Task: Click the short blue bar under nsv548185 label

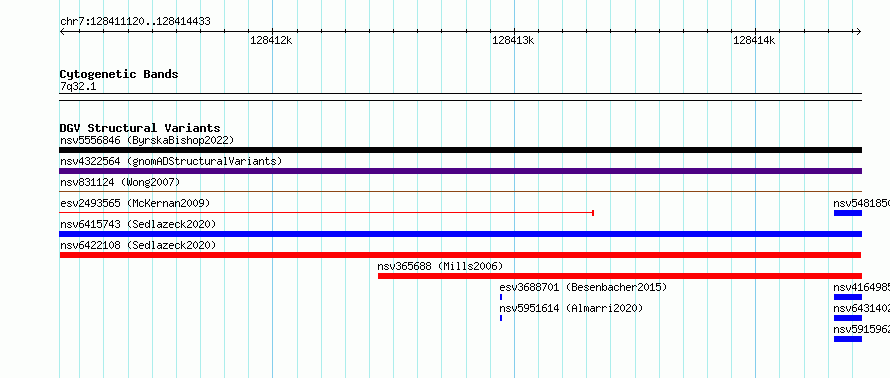Action: (848, 213)
